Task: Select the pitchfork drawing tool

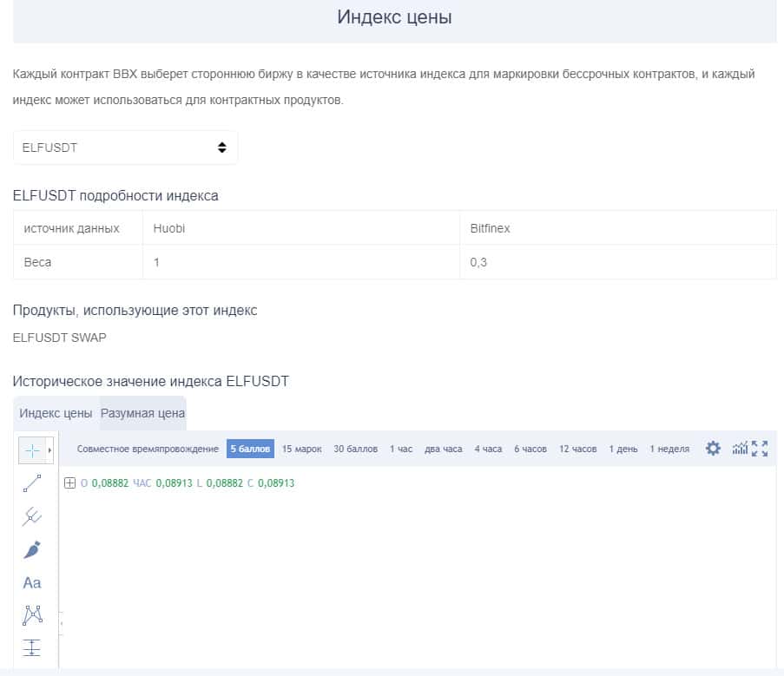Action: click(32, 516)
